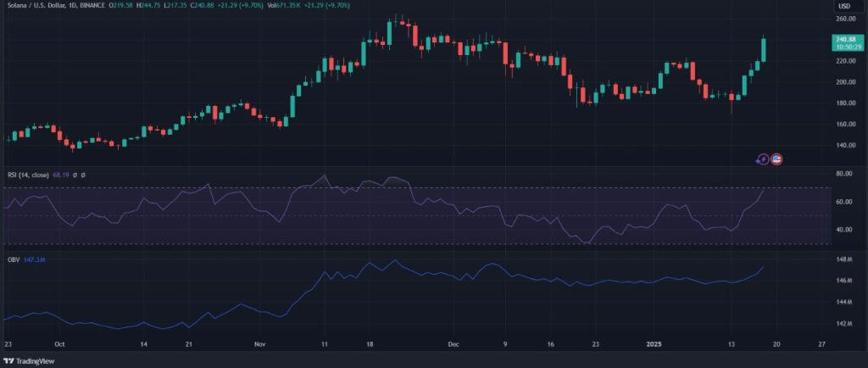The image size is (868, 368).
Task: Click the 142 M OBV axis label
Action: [x=845, y=323]
